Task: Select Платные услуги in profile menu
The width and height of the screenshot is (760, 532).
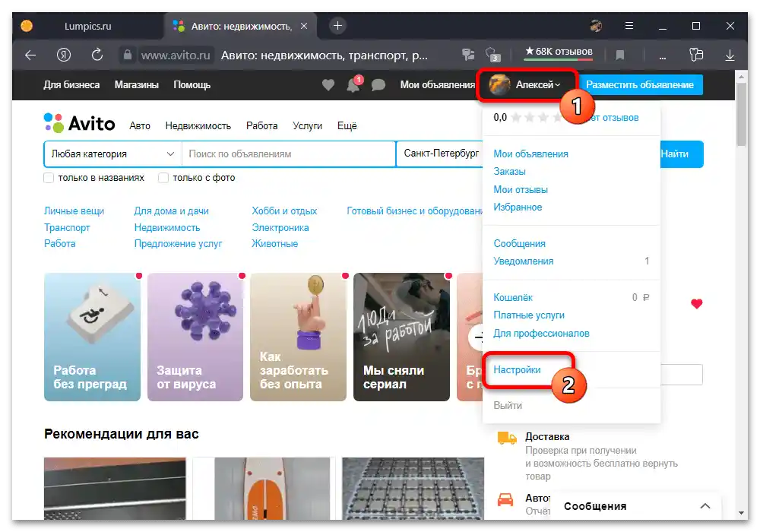Action: (529, 315)
